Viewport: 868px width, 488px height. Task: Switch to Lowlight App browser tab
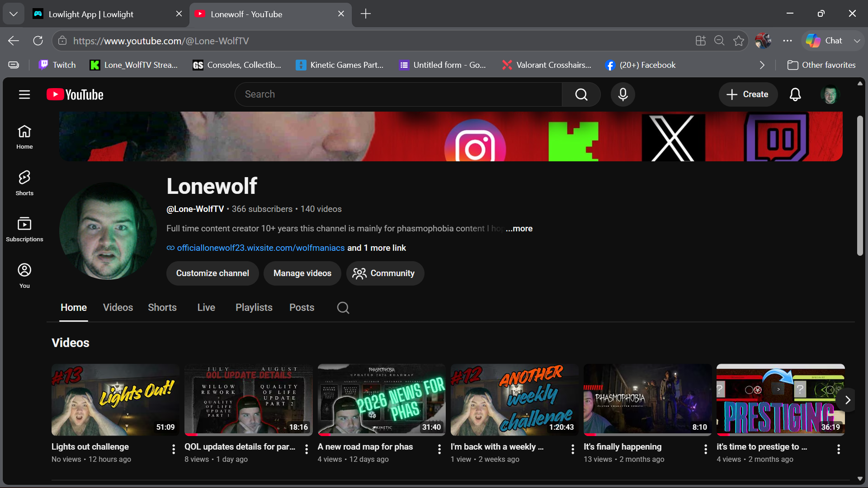pyautogui.click(x=107, y=14)
